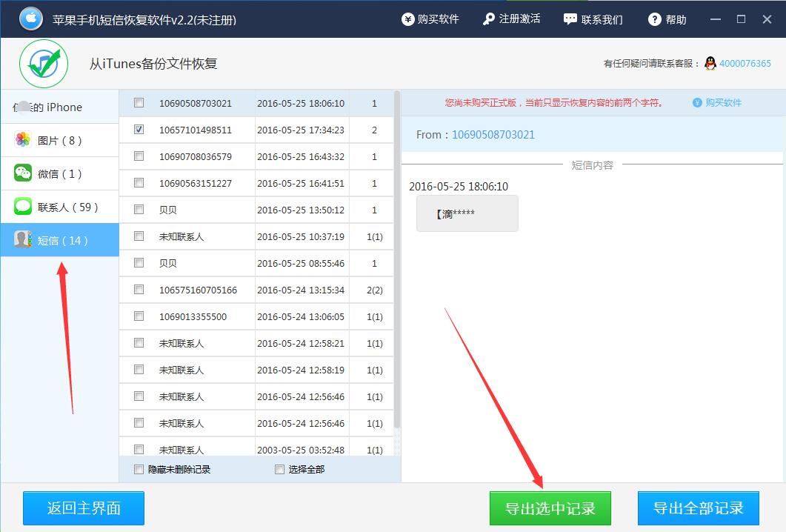Screen dimensions: 786x532
Task: Click sender number 10690508703021 after From
Action: pyautogui.click(x=493, y=134)
